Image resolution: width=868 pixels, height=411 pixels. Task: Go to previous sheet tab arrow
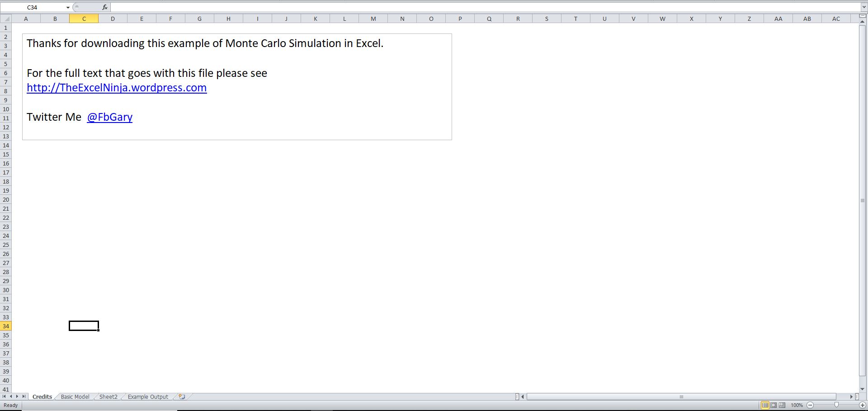(11, 397)
